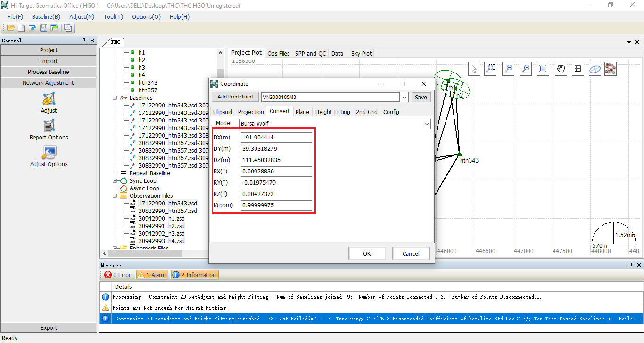Screen dimensions: 644x343
Task: Click the zoom out magnifier icon
Action: pyautogui.click(x=508, y=69)
